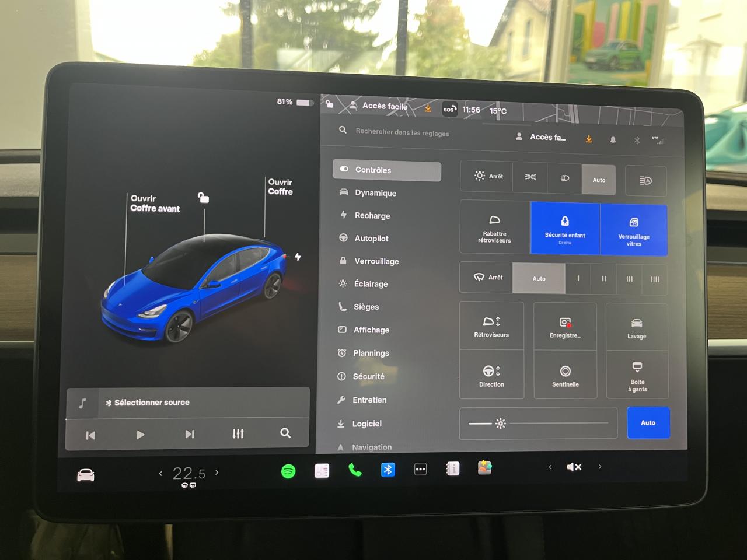Open the Boîte à gants
The image size is (747, 560).
pos(637,375)
